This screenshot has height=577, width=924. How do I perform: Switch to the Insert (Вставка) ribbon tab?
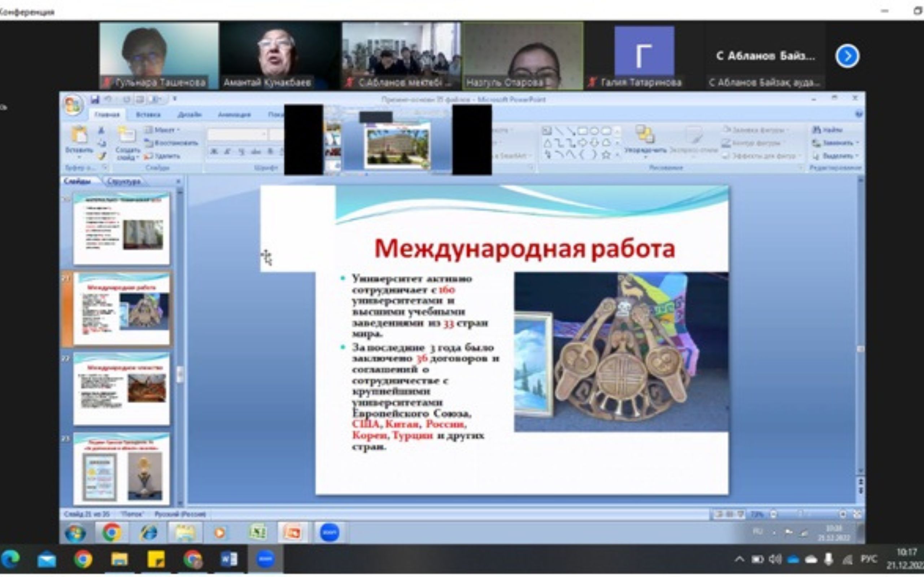tap(148, 114)
